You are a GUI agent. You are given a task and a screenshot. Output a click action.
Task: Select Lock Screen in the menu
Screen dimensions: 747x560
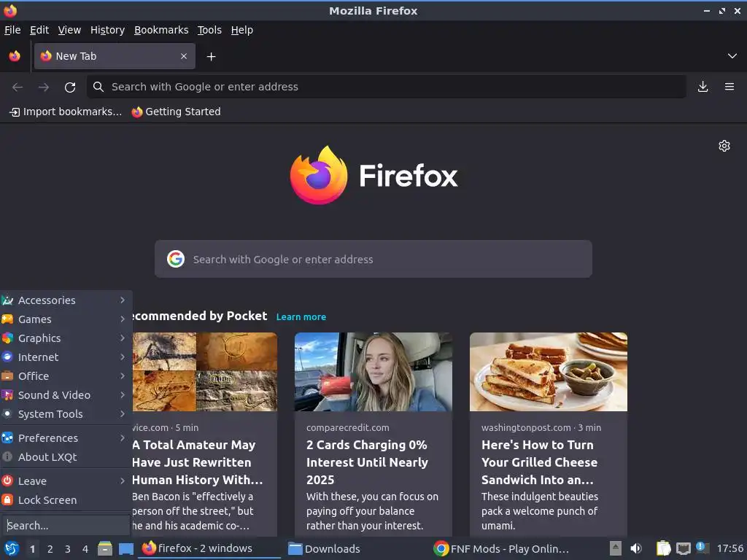pyautogui.click(x=65, y=500)
